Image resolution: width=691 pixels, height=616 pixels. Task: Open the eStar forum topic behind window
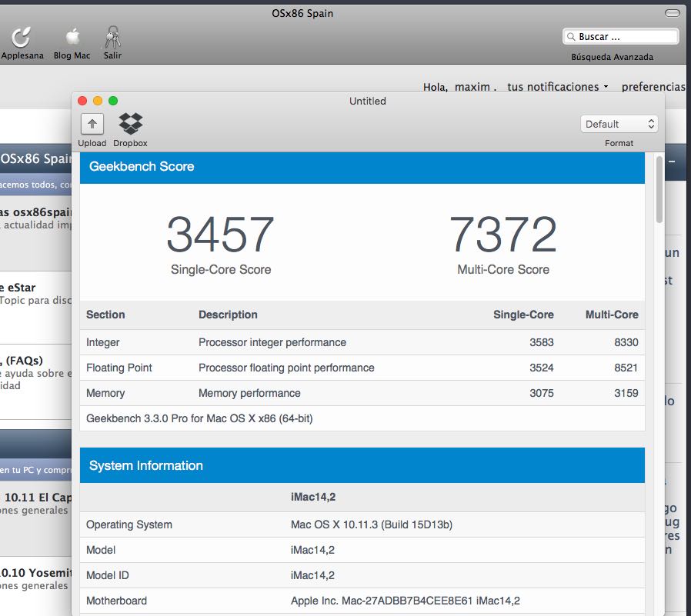pos(18,288)
